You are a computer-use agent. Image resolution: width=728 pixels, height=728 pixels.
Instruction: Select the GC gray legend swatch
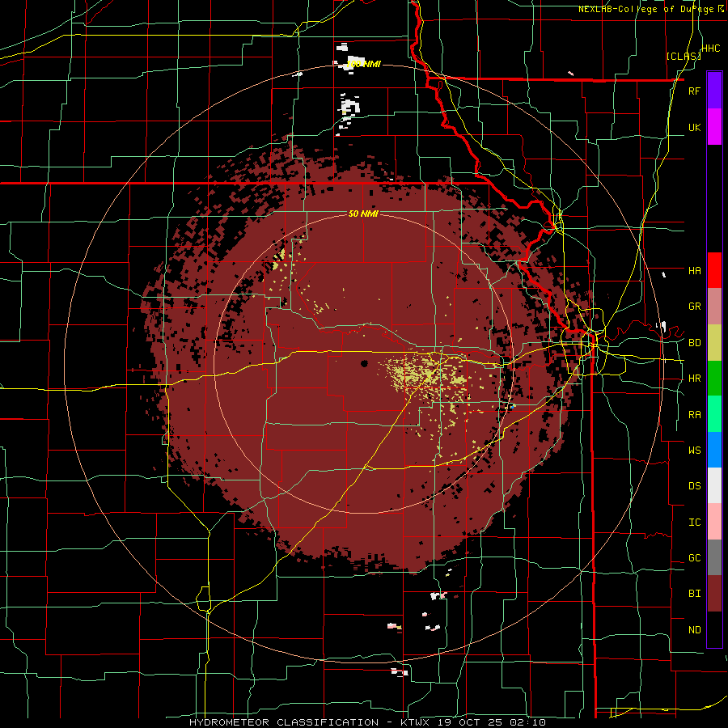point(714,557)
